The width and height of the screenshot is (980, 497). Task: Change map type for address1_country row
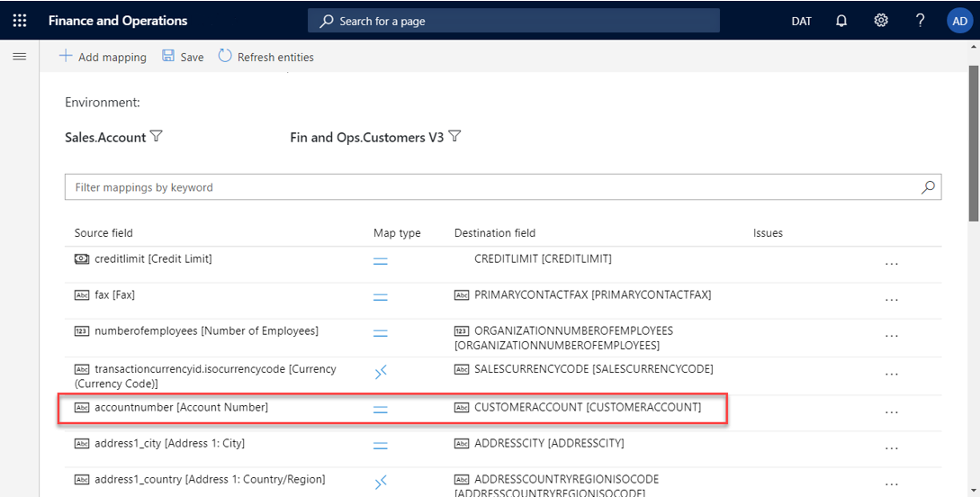(x=381, y=483)
